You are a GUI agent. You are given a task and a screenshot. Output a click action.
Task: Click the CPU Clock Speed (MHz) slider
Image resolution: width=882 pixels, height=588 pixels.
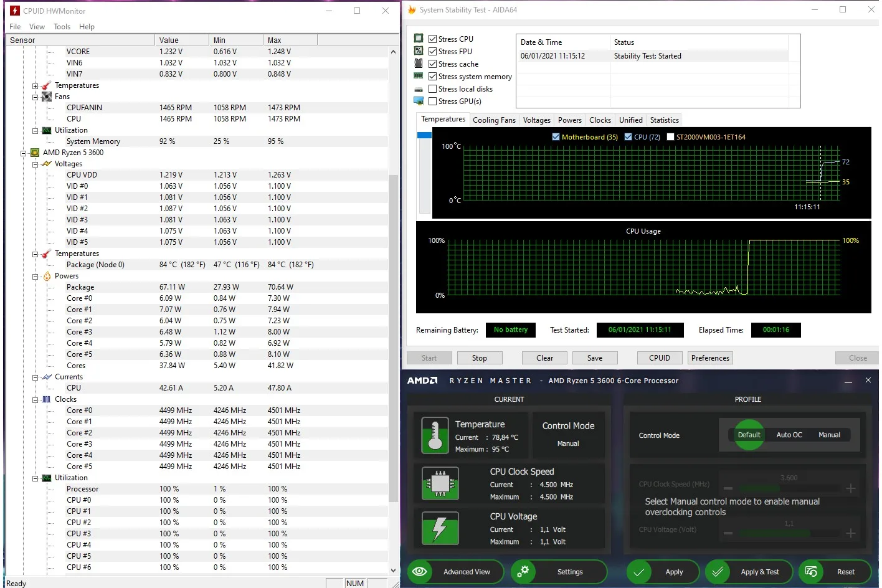[x=789, y=488]
